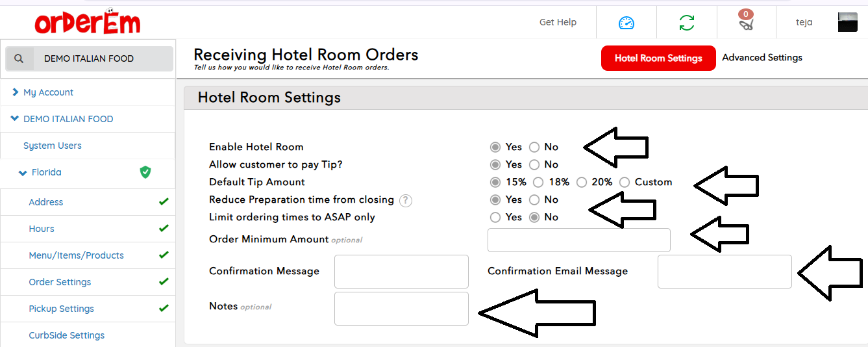Open Pickup Settings in the sidebar
Viewport: 868px width, 347px height.
61,309
